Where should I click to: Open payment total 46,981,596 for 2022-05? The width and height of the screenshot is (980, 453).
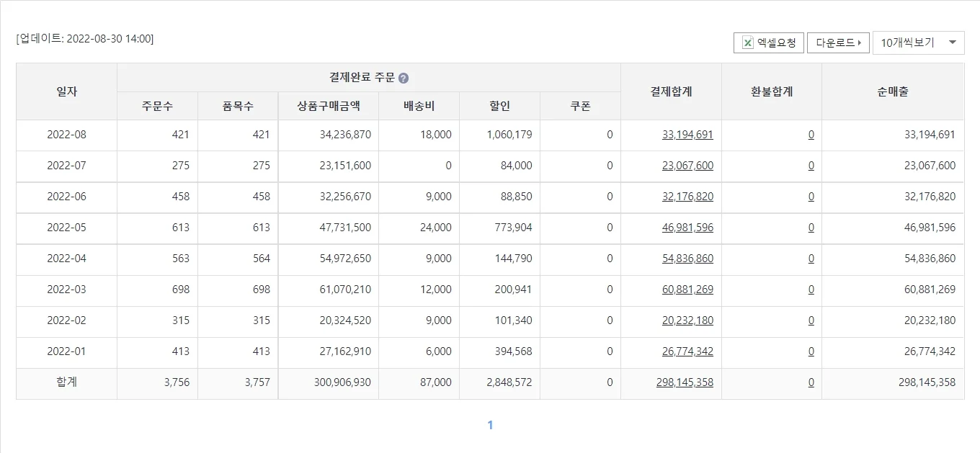click(687, 228)
